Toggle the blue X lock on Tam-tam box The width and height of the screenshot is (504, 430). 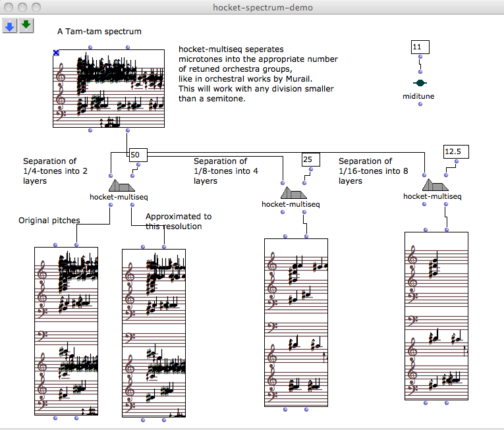click(x=57, y=53)
